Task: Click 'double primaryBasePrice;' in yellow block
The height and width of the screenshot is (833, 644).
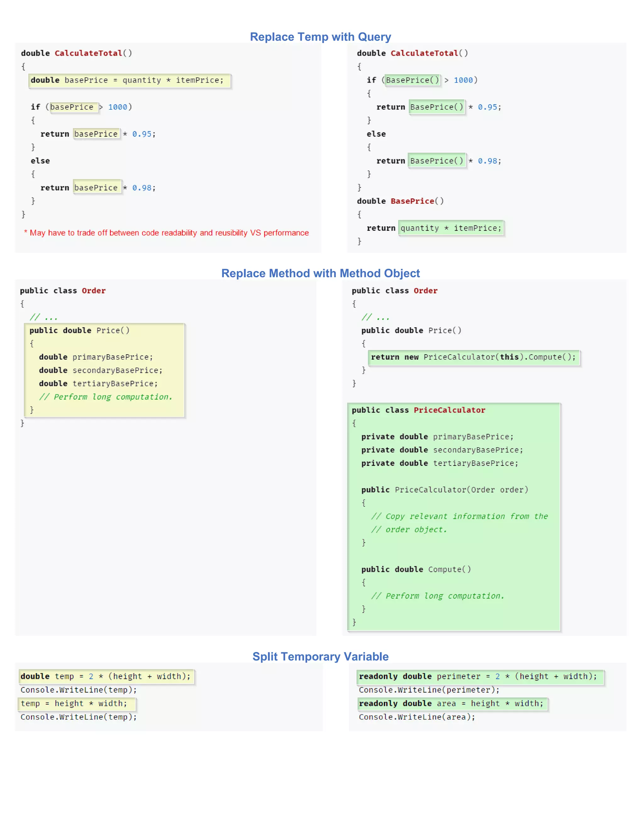Action: point(96,357)
